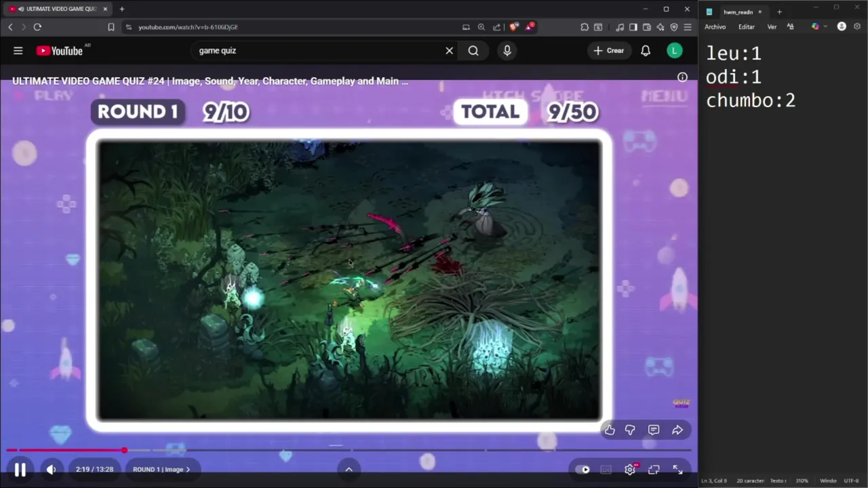Go back in browser history
This screenshot has width=868, height=488.
(x=10, y=27)
